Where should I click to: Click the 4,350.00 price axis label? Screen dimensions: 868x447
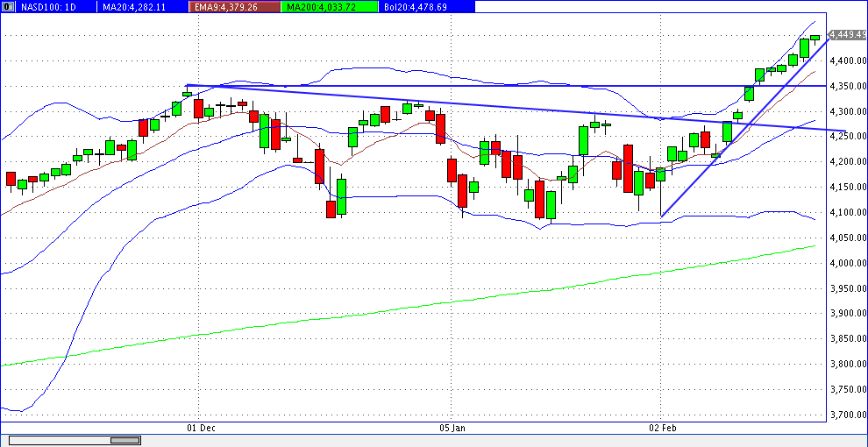(846, 86)
